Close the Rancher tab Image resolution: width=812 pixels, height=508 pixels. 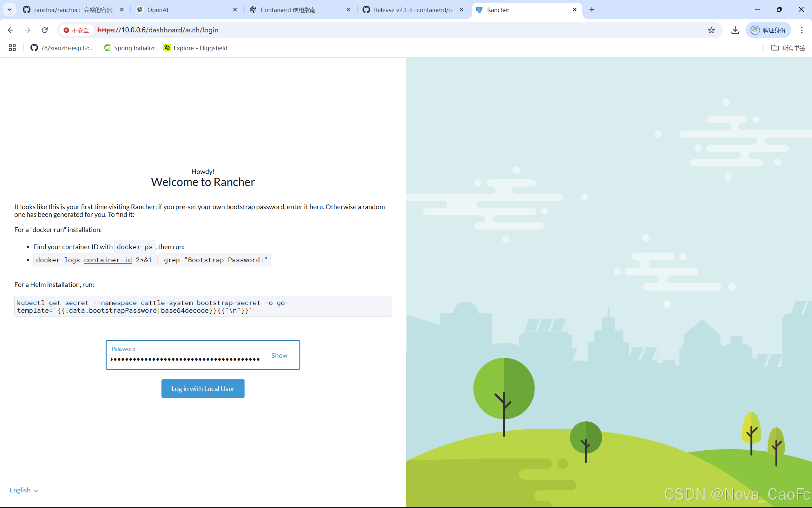click(x=575, y=10)
